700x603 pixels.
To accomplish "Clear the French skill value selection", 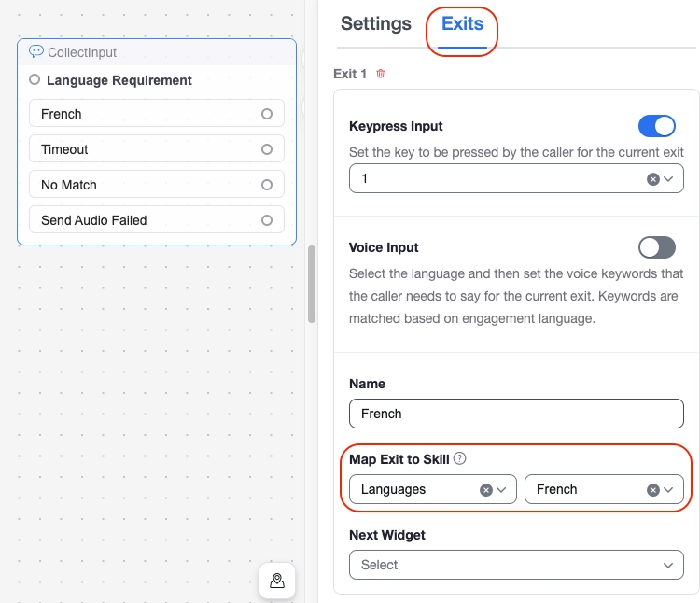I will [653, 489].
